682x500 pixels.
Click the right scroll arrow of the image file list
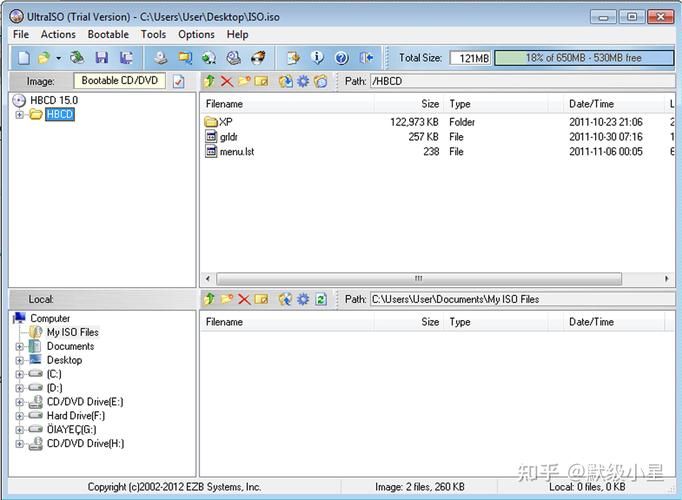click(667, 278)
